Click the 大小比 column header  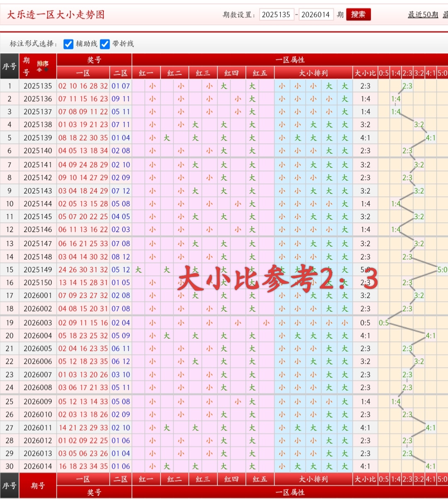pyautogui.click(x=365, y=72)
